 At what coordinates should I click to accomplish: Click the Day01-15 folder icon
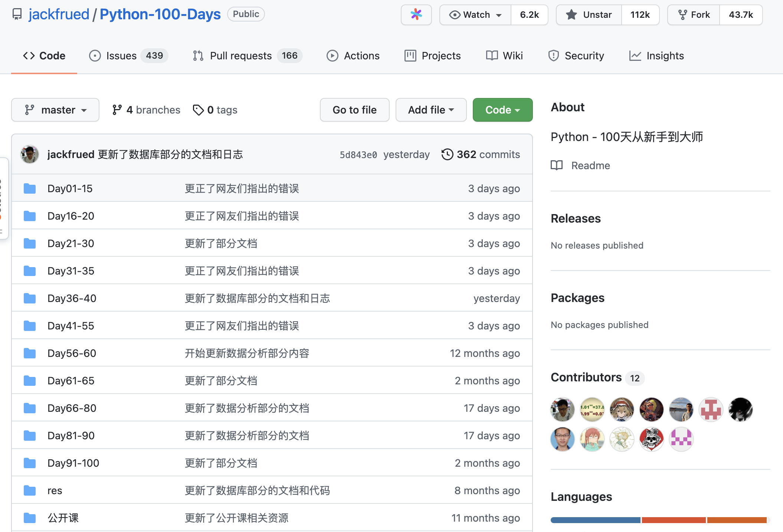30,188
